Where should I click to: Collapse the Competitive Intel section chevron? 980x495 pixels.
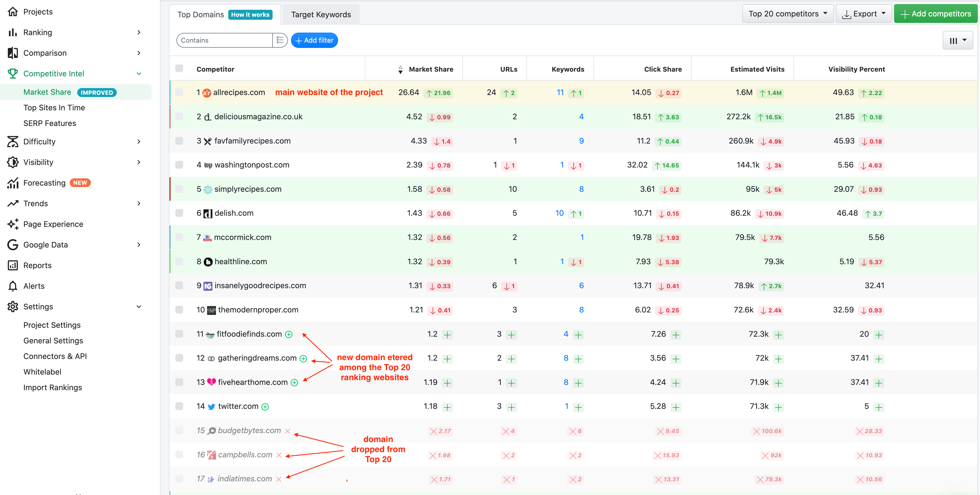pos(139,73)
